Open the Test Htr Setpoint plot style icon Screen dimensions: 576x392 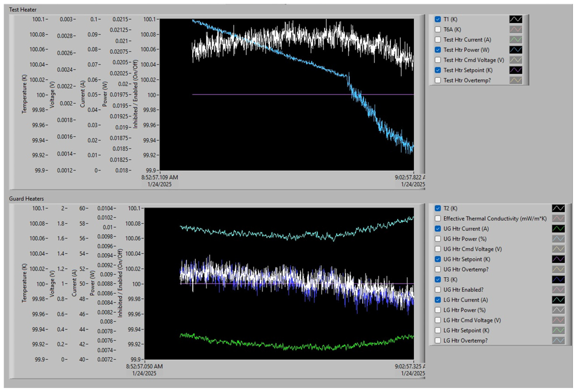pos(516,70)
